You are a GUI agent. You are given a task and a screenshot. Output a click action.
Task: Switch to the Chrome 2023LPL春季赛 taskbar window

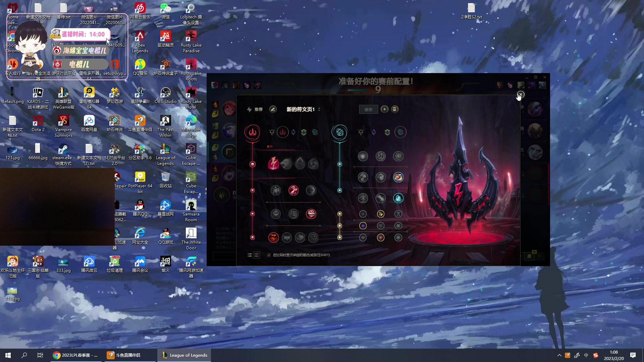click(x=76, y=355)
